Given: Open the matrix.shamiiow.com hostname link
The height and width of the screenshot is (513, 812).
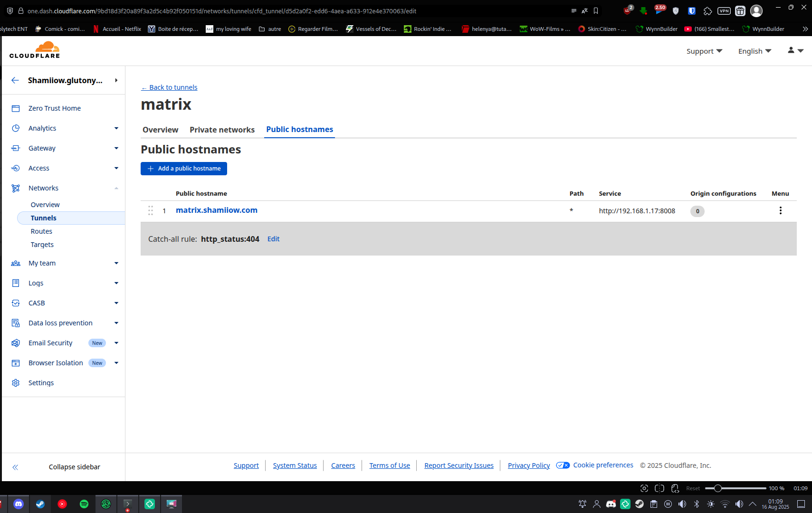Looking at the screenshot, I should coord(217,210).
